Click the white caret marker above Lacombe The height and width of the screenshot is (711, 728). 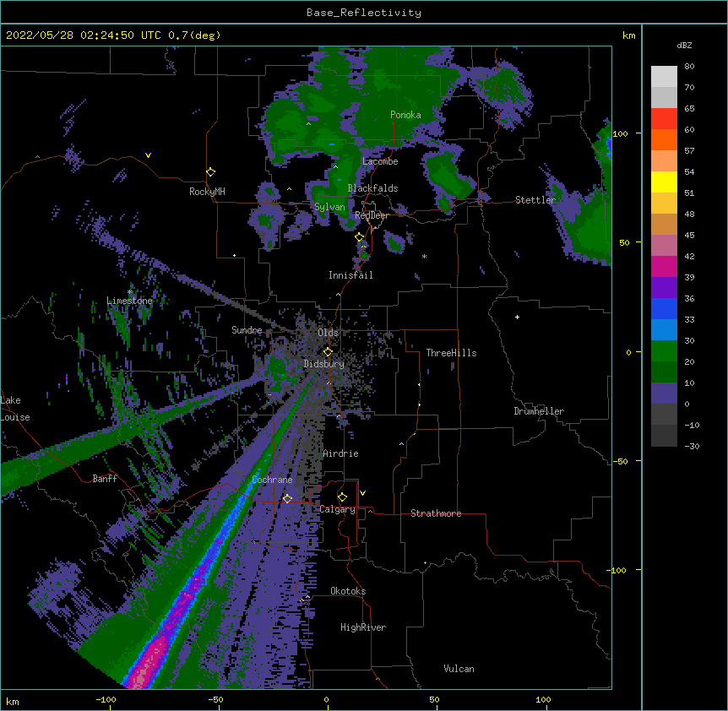(335, 166)
